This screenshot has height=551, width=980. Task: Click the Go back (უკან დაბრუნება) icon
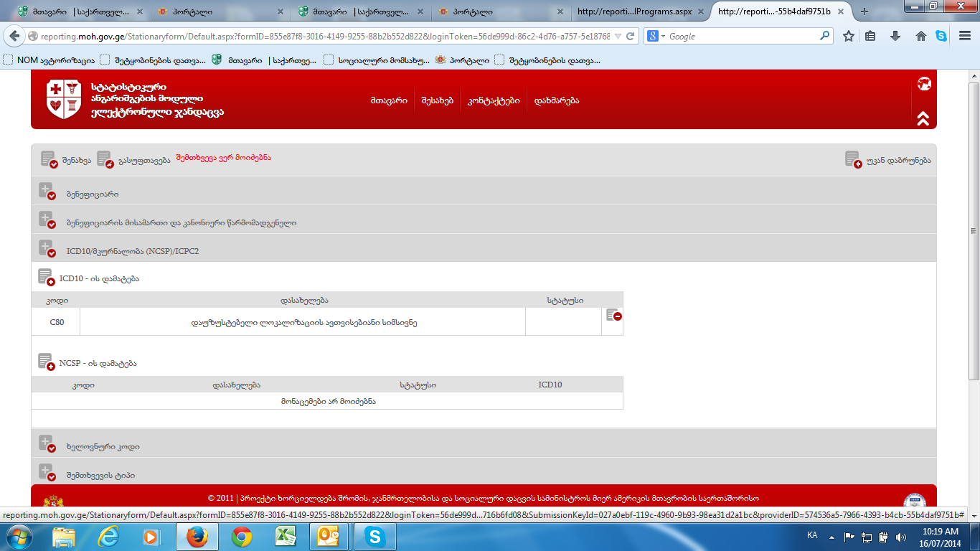pos(853,159)
